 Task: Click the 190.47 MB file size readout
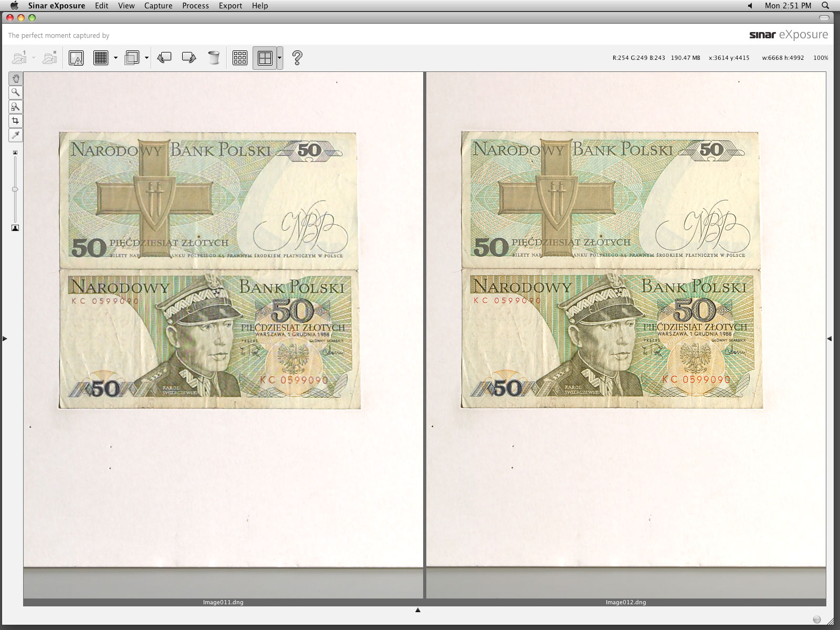[686, 58]
